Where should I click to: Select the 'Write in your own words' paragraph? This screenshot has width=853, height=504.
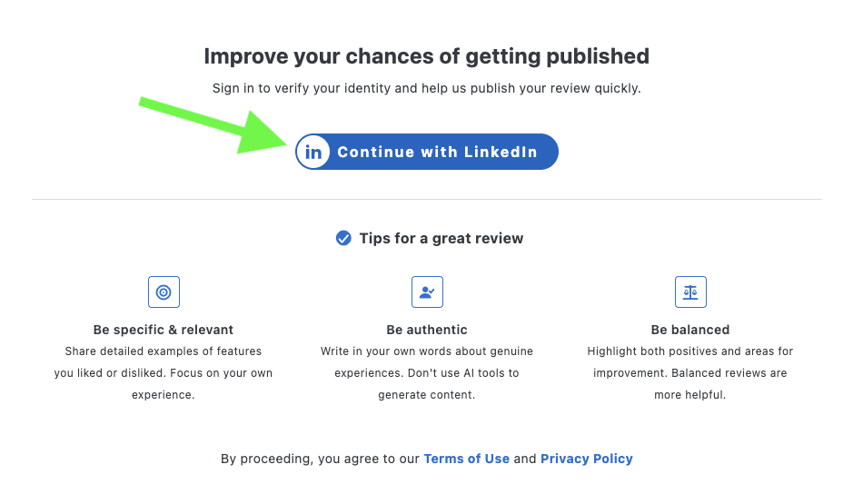click(427, 372)
